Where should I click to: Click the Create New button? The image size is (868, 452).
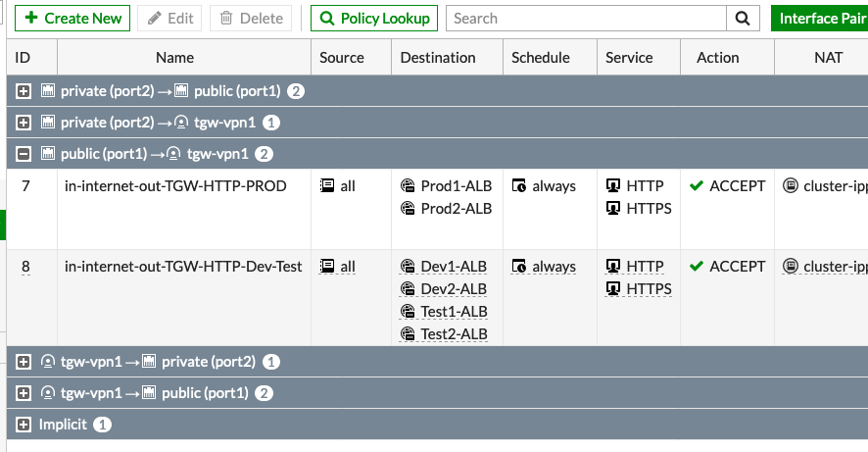(72, 19)
